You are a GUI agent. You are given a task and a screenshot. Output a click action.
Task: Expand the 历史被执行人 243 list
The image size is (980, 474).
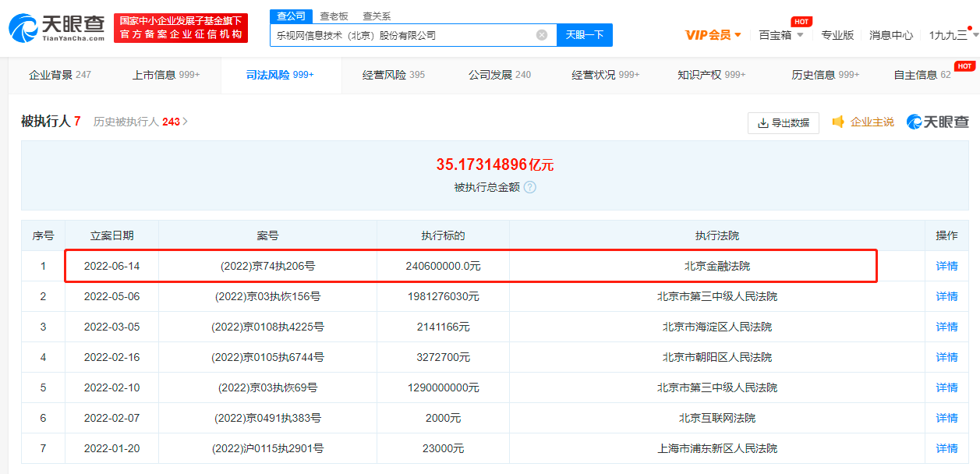click(x=140, y=121)
